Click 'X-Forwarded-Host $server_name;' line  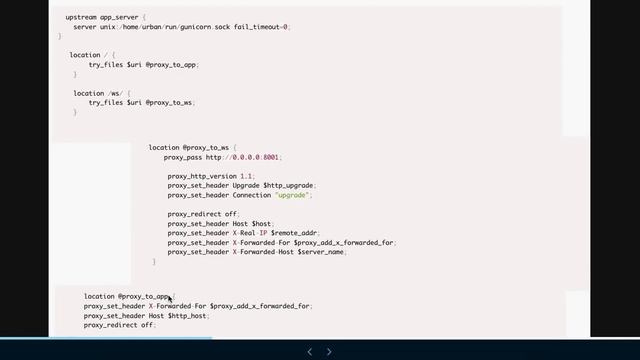[x=257, y=252]
